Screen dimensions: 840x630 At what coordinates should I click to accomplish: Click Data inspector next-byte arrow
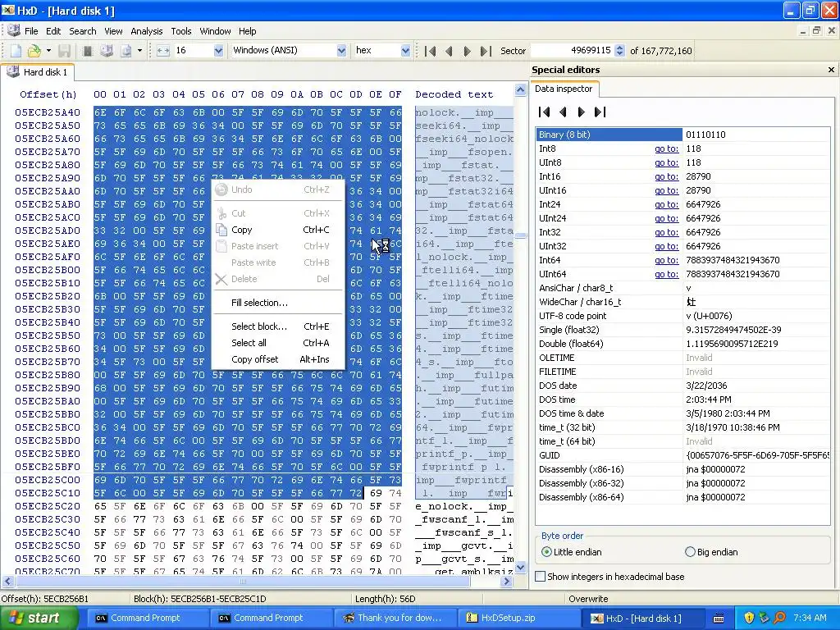[x=582, y=112]
